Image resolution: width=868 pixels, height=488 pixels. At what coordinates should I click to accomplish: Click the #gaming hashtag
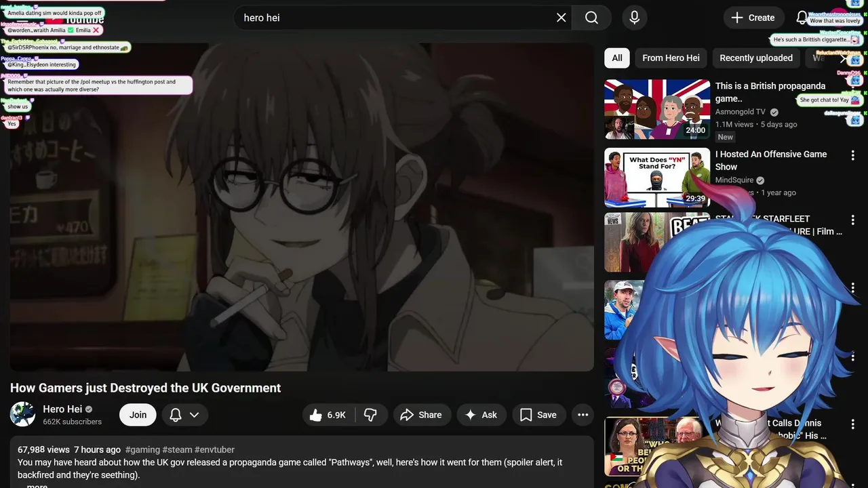tap(142, 449)
